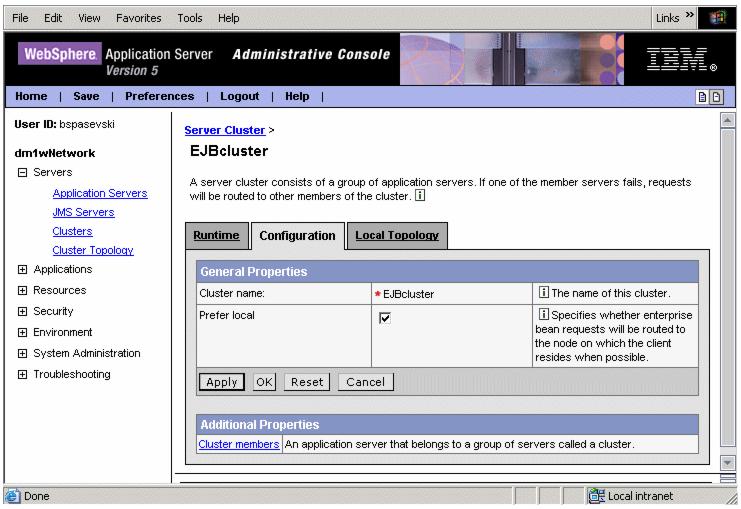Click the Done status text
Screen dimensions: 741x509
coord(37,496)
